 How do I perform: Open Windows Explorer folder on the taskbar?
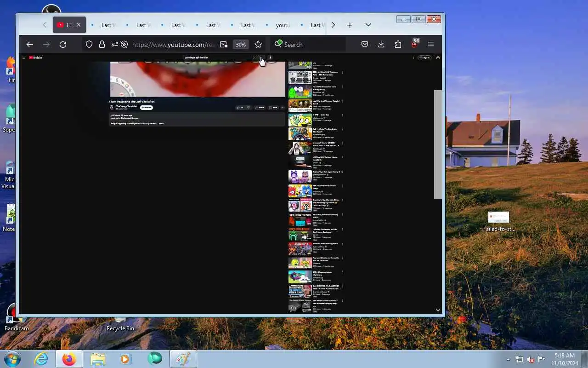coord(97,359)
